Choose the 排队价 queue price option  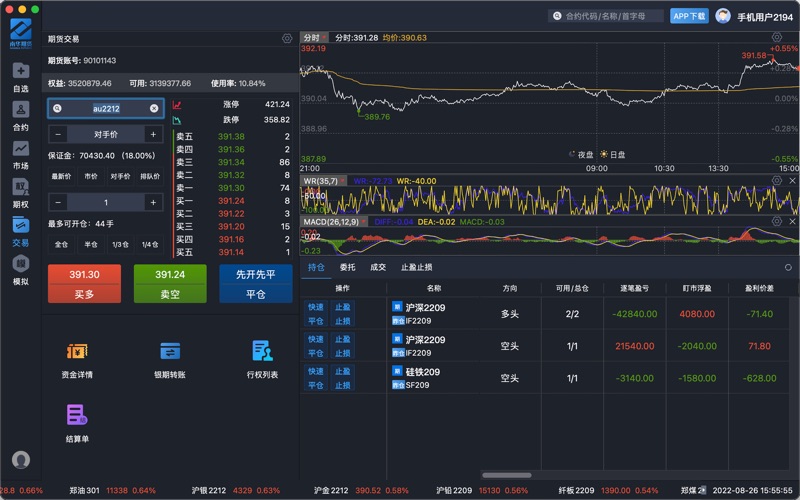point(150,177)
